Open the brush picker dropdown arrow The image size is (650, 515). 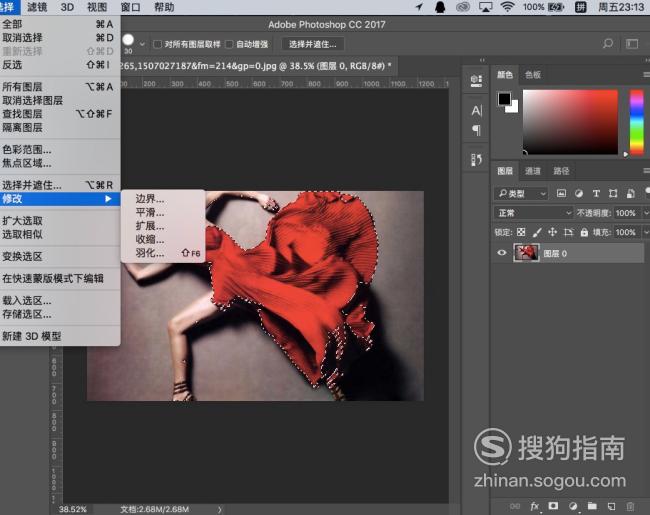coord(142,44)
